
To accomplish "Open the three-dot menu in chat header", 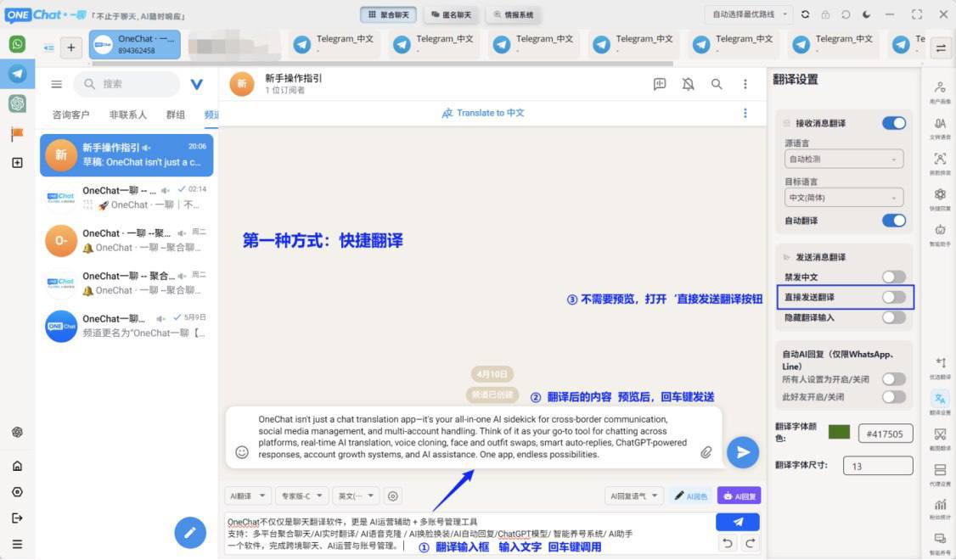I will (x=745, y=84).
